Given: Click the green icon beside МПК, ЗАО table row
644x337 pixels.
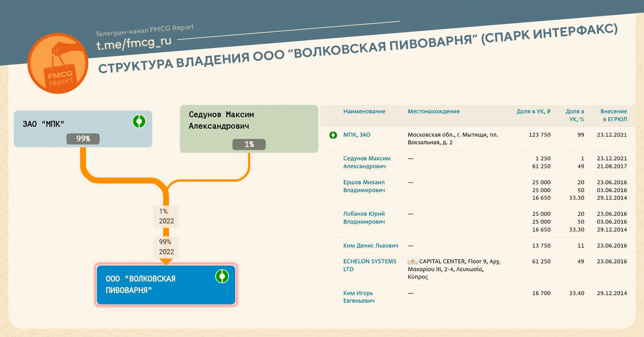Looking at the screenshot, I should click(x=333, y=135).
